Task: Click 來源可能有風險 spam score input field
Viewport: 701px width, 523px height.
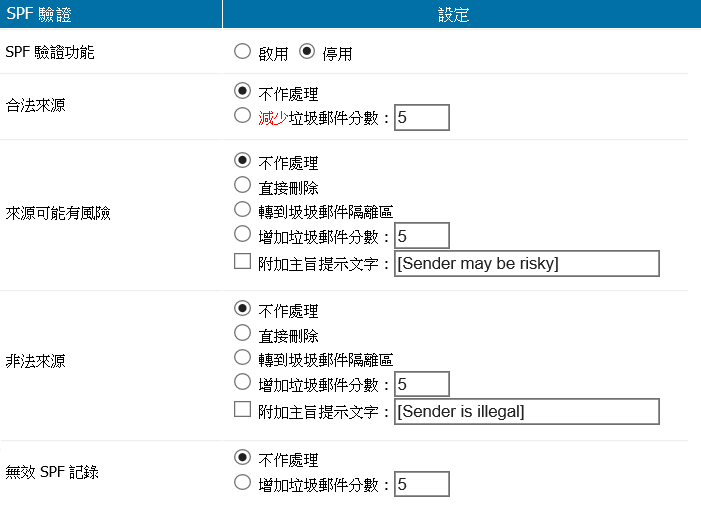Action: (x=422, y=235)
